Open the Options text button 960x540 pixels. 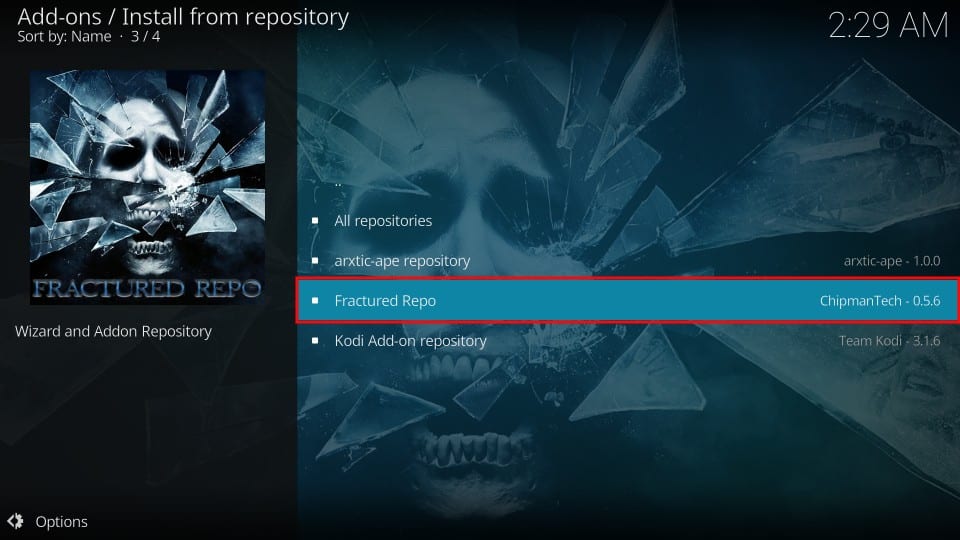pos(61,522)
